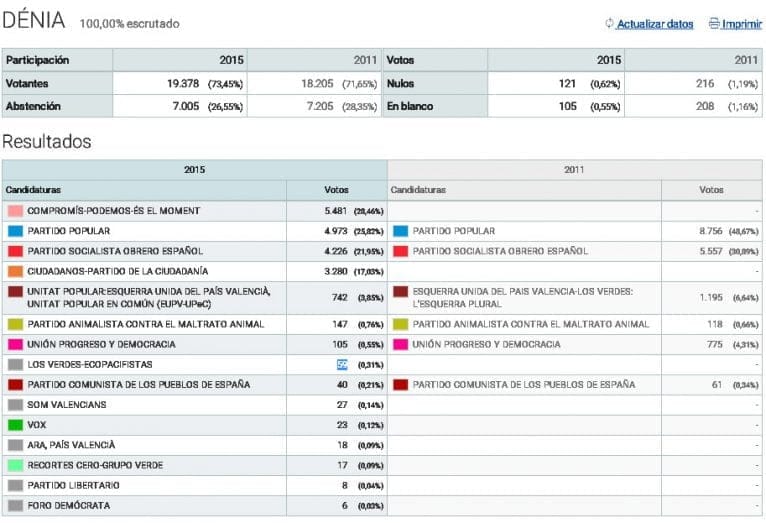Click the Compromís-Podemos pink color swatch
Screen dimensions: 766x523
pos(15,211)
